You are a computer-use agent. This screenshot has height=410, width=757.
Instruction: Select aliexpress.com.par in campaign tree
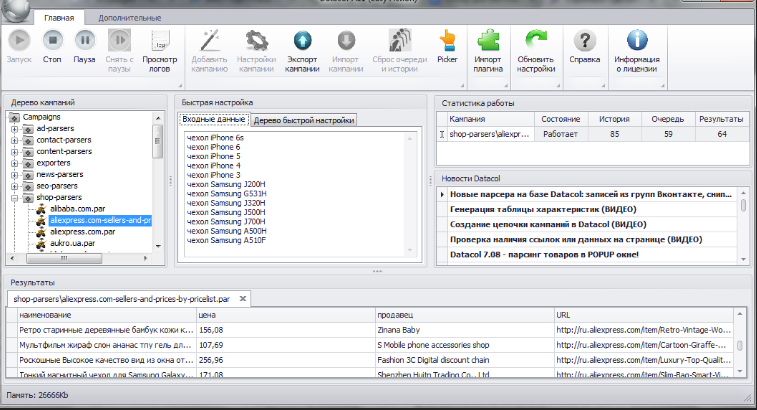coord(83,232)
